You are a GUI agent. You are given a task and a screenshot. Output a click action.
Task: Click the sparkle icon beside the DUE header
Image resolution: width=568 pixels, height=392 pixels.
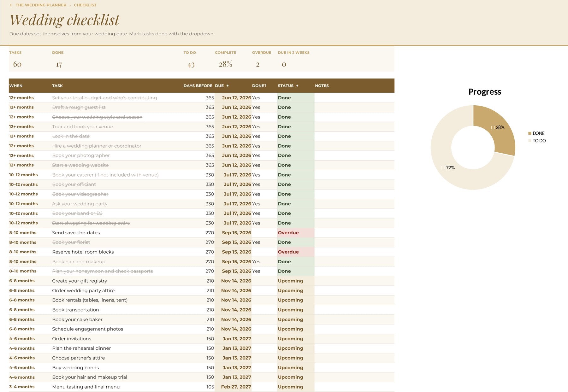(x=228, y=86)
